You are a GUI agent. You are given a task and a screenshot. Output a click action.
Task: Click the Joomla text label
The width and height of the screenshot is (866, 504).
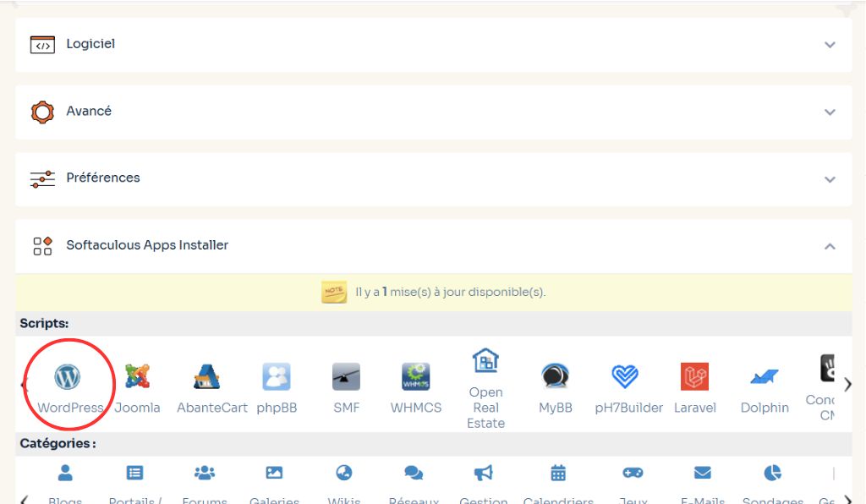[137, 408]
